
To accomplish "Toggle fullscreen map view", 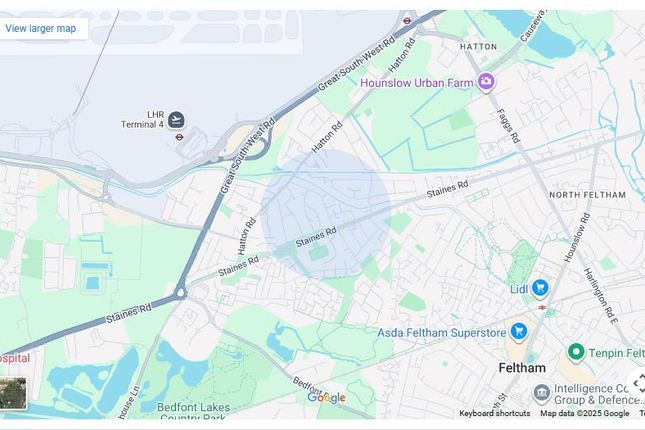I will (x=638, y=384).
